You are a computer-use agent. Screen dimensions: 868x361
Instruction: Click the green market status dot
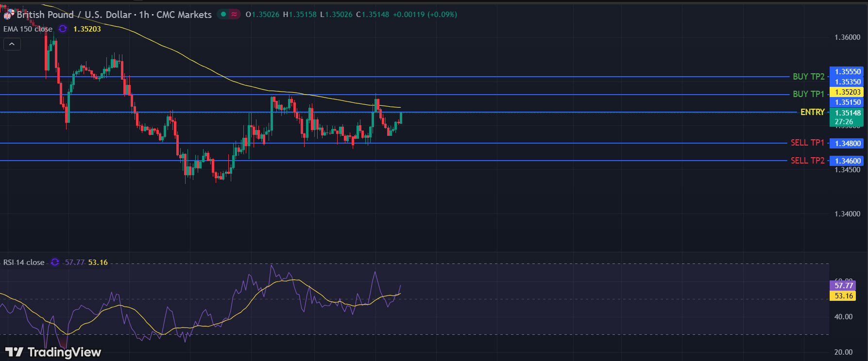[223, 15]
